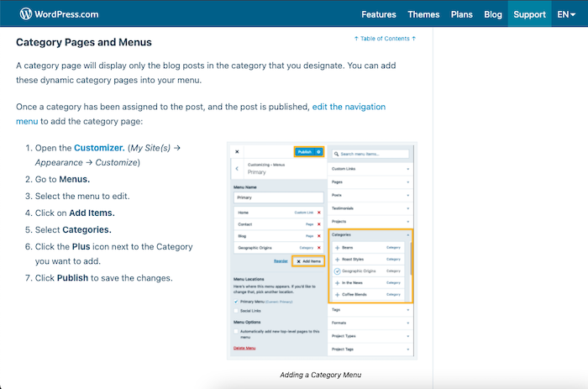Click the Publish button in tutorial image

point(304,151)
